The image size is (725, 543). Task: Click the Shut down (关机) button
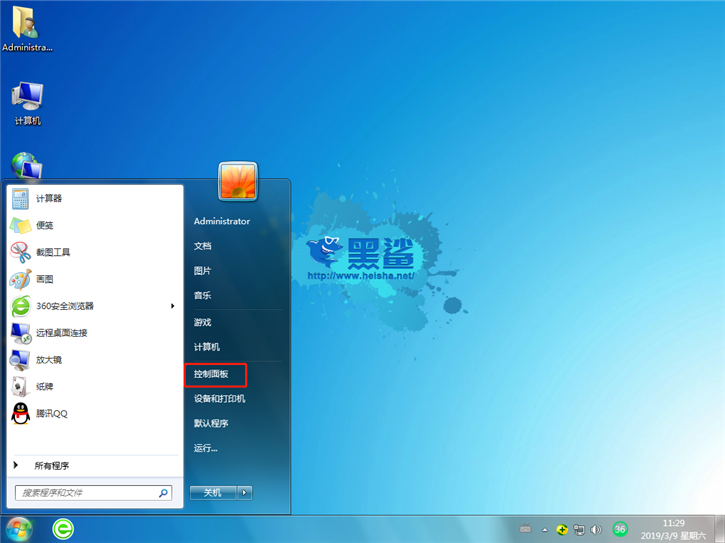pos(212,492)
